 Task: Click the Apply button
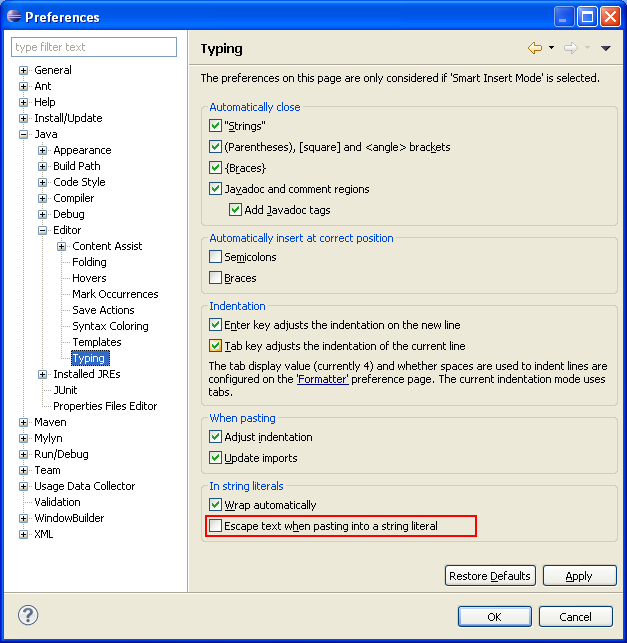[x=579, y=576]
